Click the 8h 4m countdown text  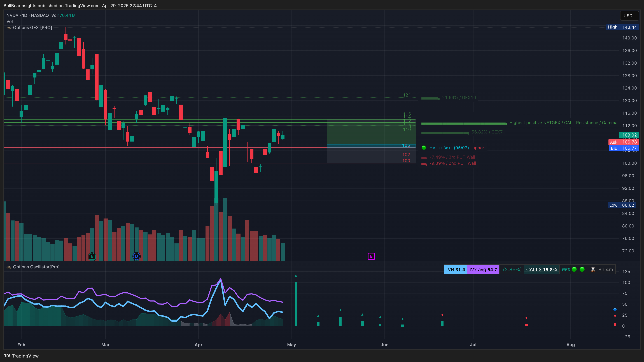pyautogui.click(x=606, y=270)
